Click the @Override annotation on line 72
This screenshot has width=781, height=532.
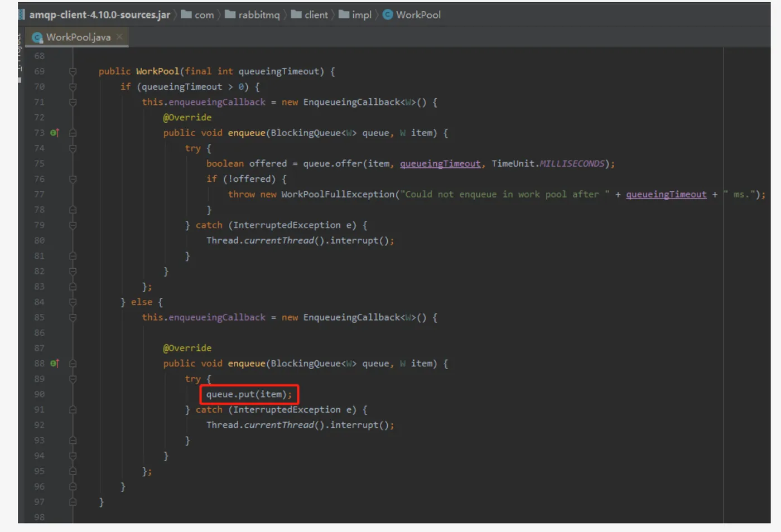(x=187, y=118)
